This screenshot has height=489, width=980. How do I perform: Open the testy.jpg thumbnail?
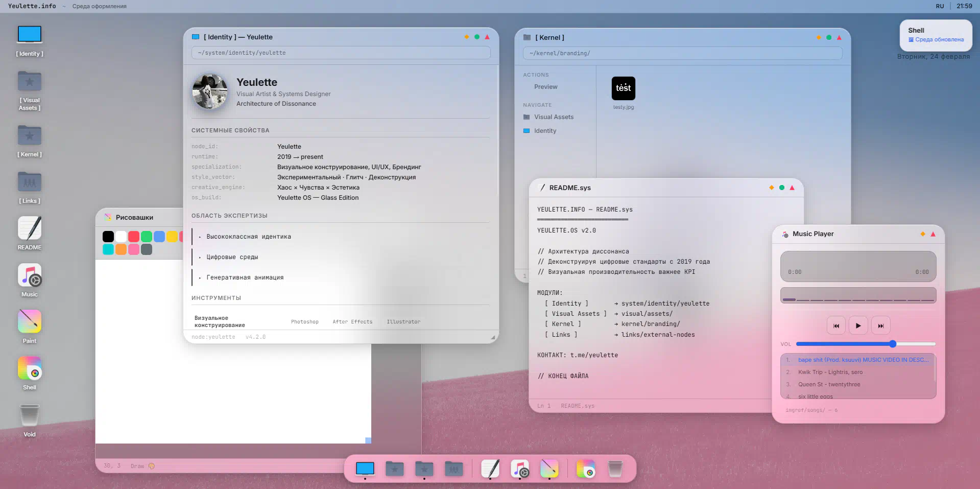click(x=623, y=89)
